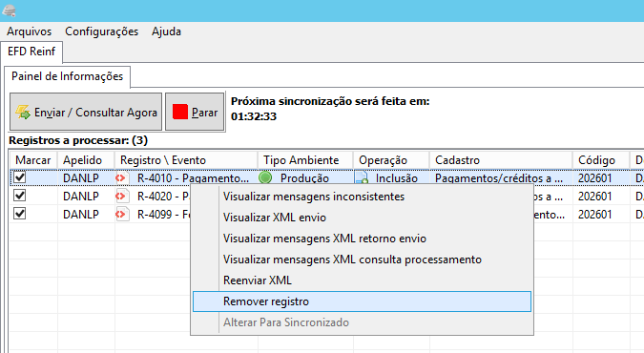The height and width of the screenshot is (353, 644).
Task: Click the Registros a processar: (3) label
Action: (78, 140)
